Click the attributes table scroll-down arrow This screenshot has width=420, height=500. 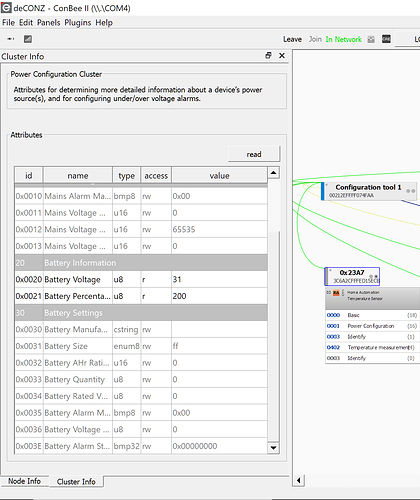273,448
